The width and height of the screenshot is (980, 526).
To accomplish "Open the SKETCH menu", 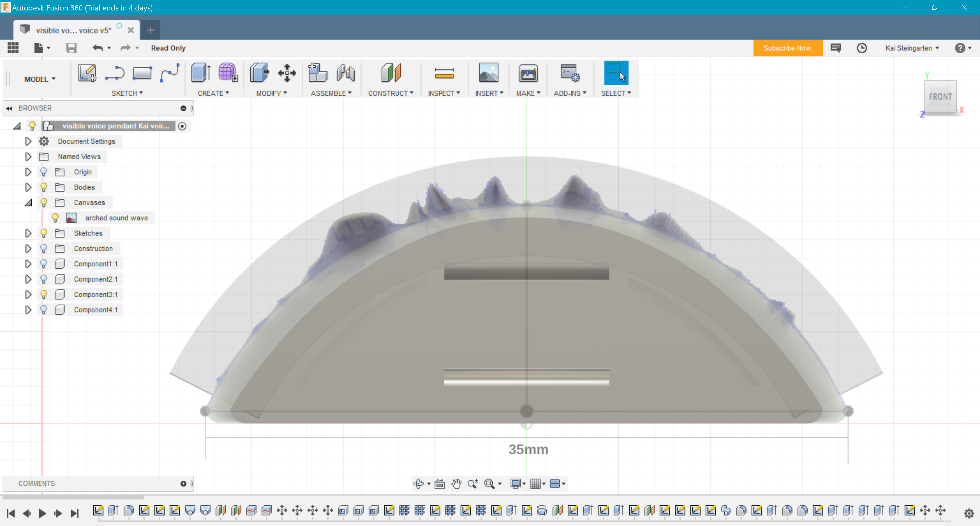I will tap(127, 93).
